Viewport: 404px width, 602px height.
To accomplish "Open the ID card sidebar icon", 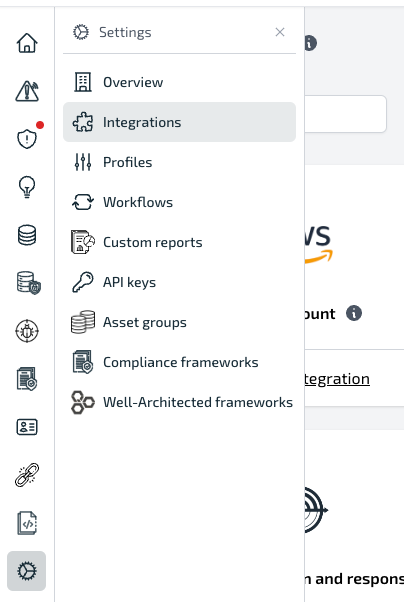I will pos(27,427).
